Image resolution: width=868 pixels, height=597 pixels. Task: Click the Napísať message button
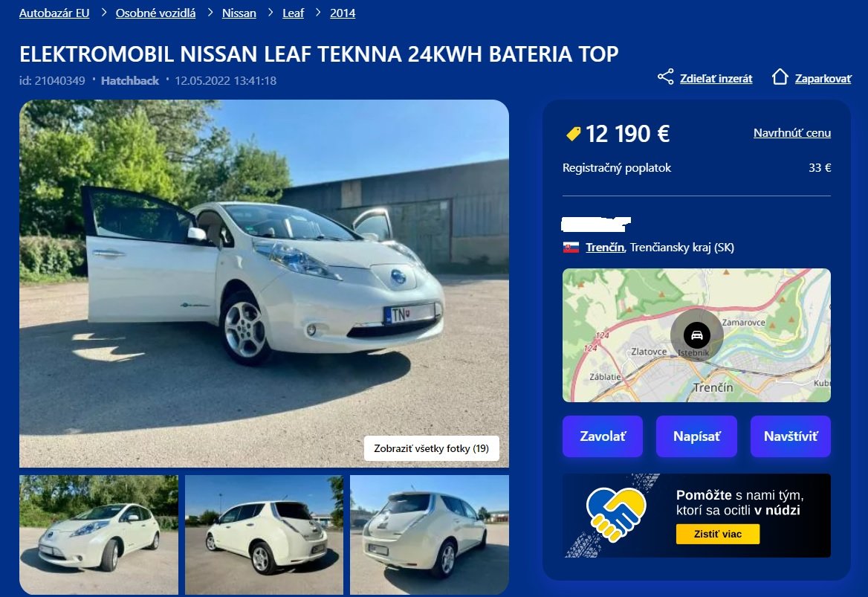696,436
